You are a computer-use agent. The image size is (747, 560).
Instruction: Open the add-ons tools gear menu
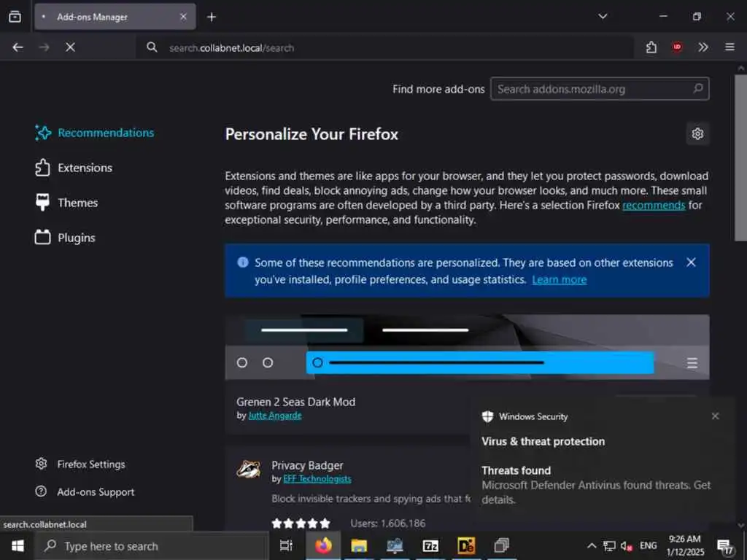697,134
